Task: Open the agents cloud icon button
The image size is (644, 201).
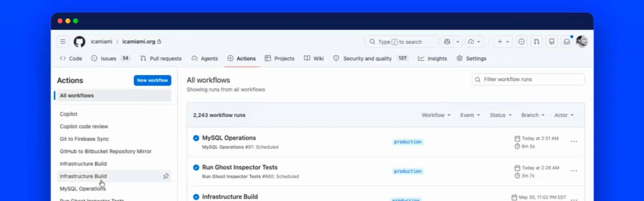Action: (x=474, y=42)
